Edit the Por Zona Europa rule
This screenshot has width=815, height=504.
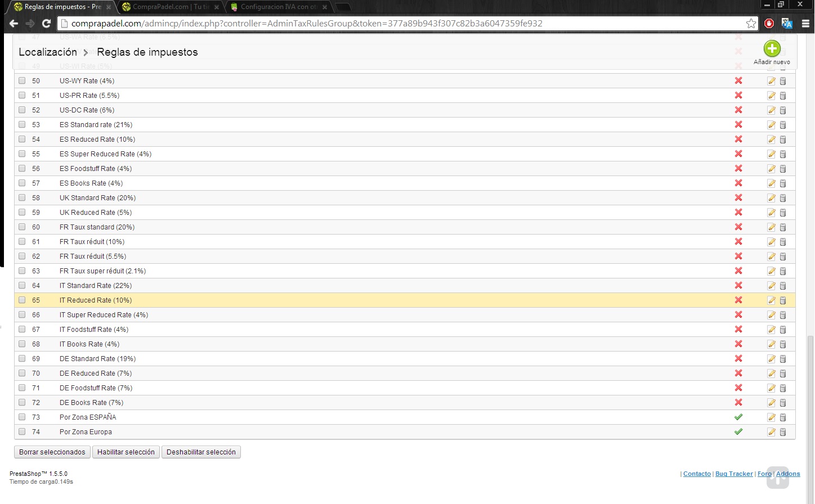[x=771, y=432]
